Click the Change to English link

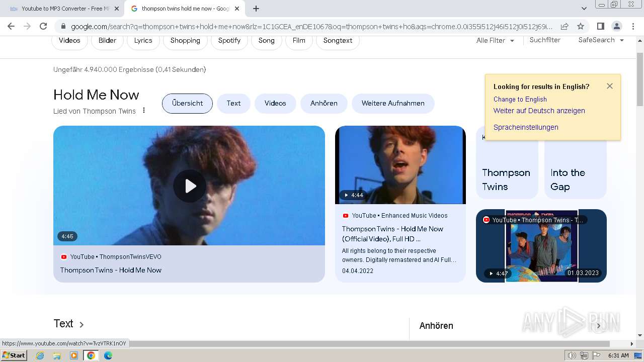[520, 99]
